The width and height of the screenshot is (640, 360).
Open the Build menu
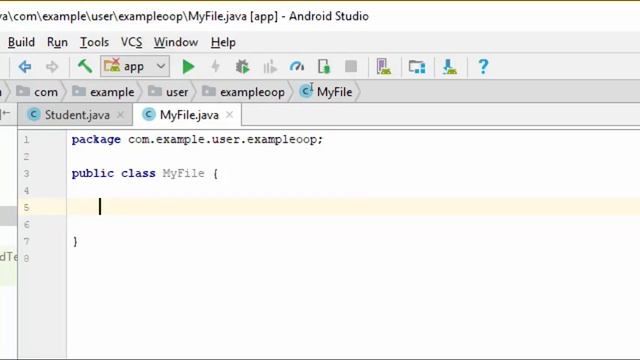[21, 42]
